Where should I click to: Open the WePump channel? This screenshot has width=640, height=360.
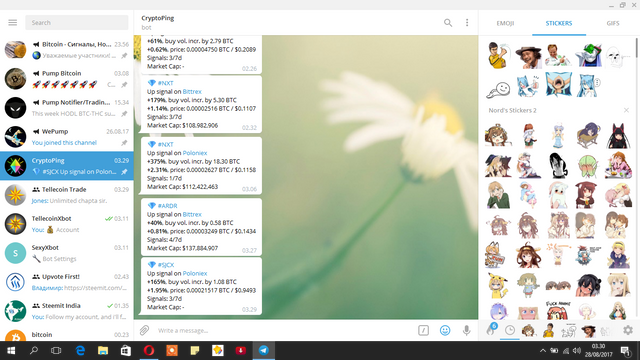(x=67, y=137)
